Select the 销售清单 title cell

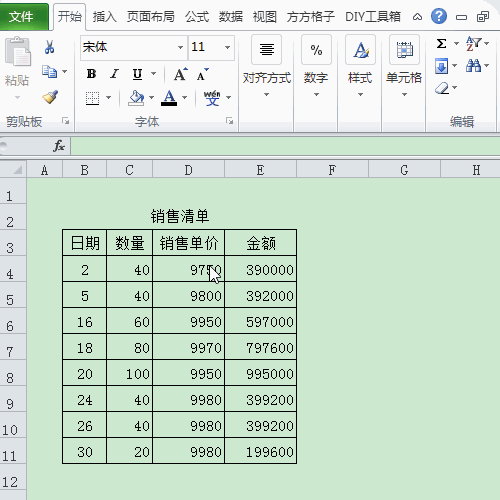(180, 216)
